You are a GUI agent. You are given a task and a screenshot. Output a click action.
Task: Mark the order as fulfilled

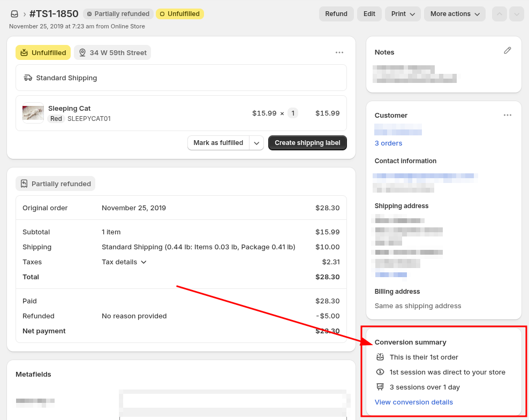[218, 143]
